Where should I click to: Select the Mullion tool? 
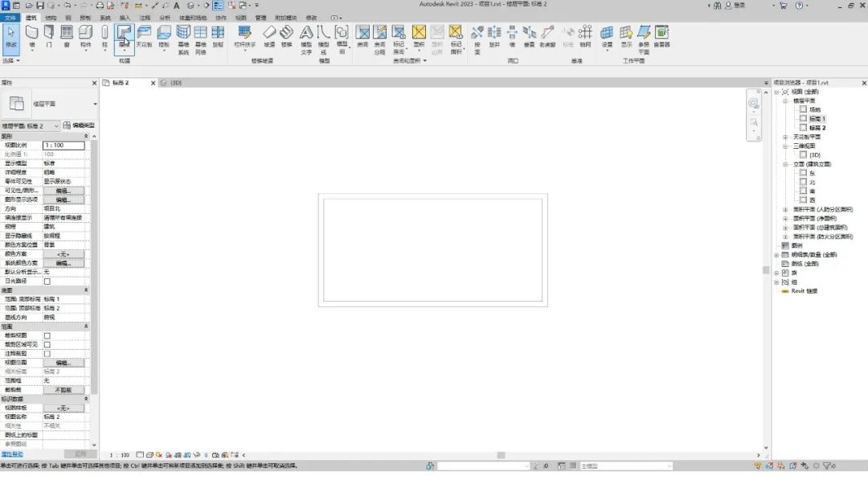click(x=218, y=36)
